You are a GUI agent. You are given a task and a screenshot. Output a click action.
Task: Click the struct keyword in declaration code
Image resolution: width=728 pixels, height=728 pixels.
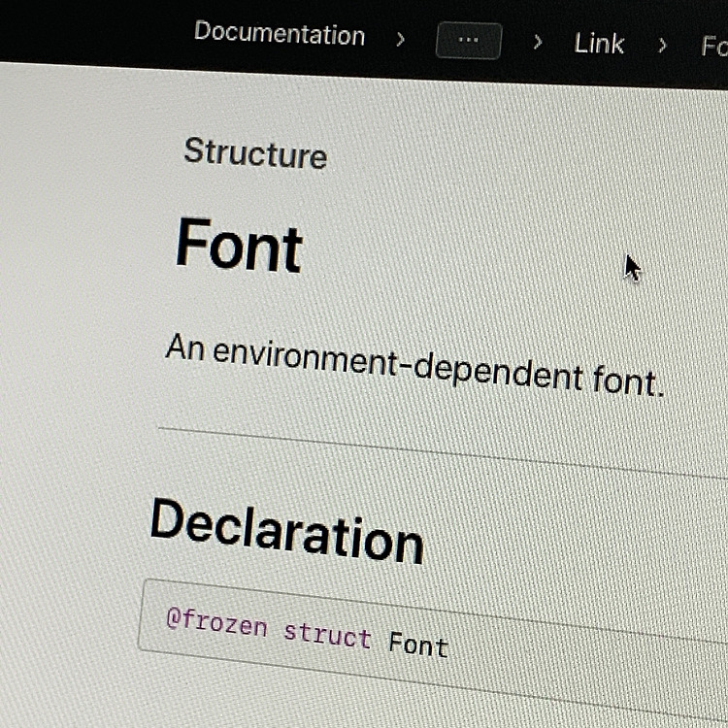click(327, 635)
